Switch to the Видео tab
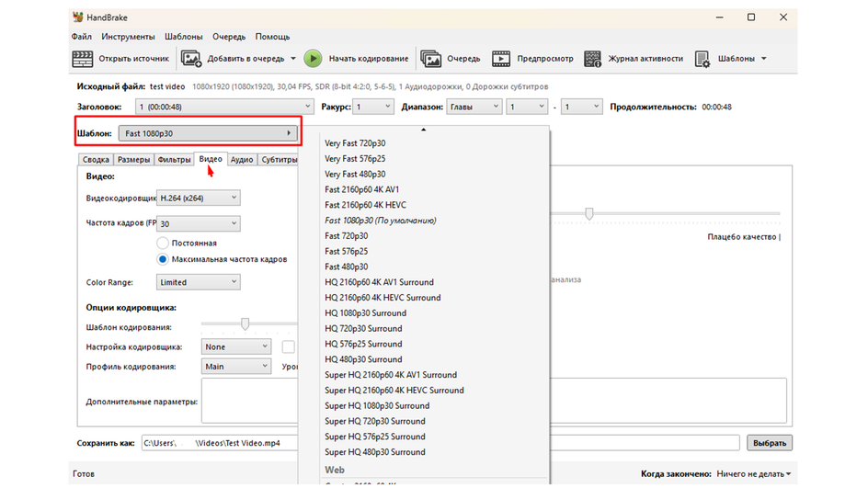 coord(211,159)
